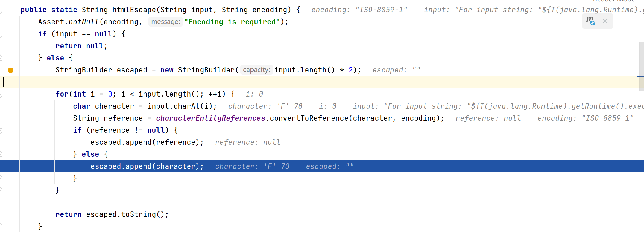Click the static keyword in the signature
The height and width of the screenshot is (232, 644).
(x=64, y=10)
